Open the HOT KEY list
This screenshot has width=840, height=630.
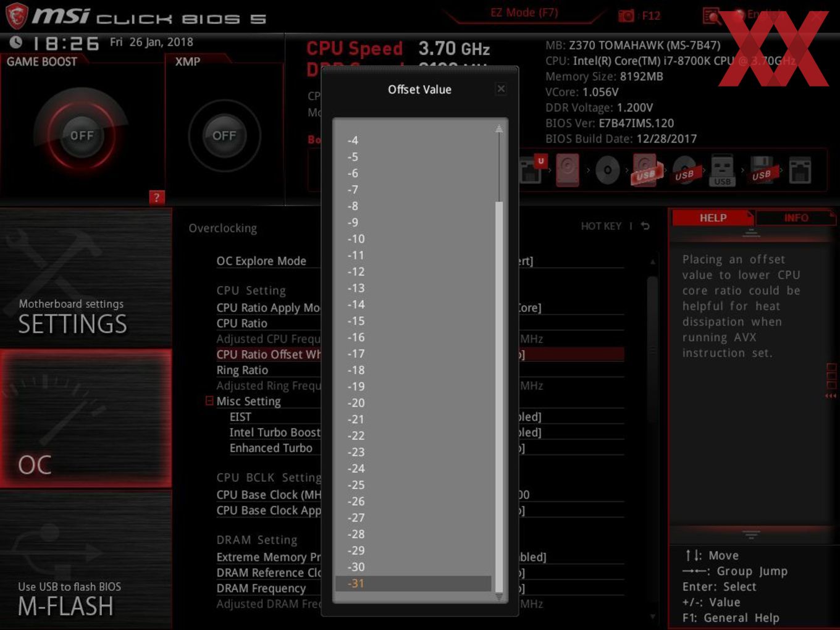(601, 226)
